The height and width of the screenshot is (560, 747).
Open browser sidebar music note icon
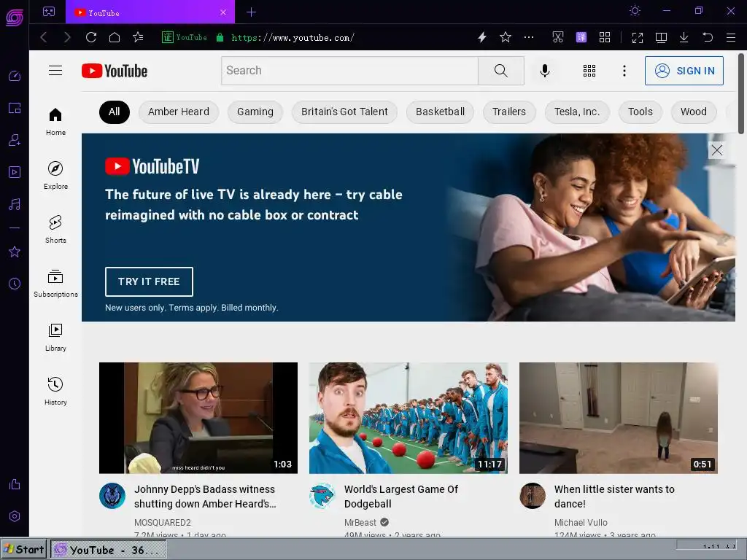(x=15, y=204)
